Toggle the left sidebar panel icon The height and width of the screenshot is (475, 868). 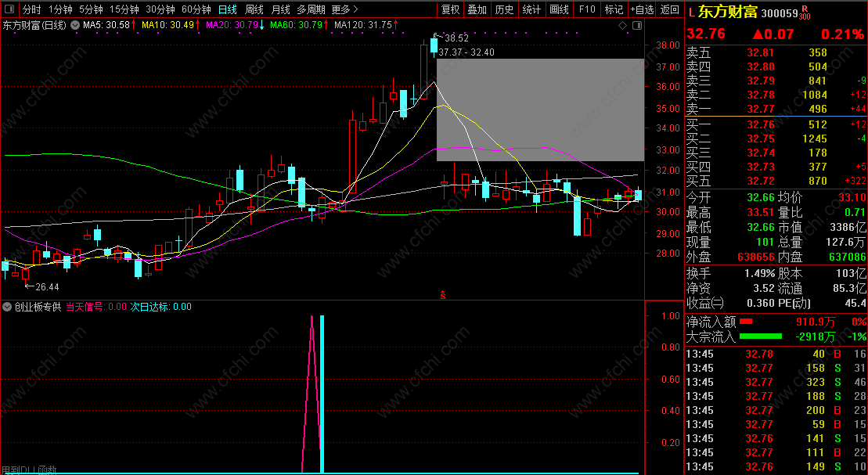10,9
